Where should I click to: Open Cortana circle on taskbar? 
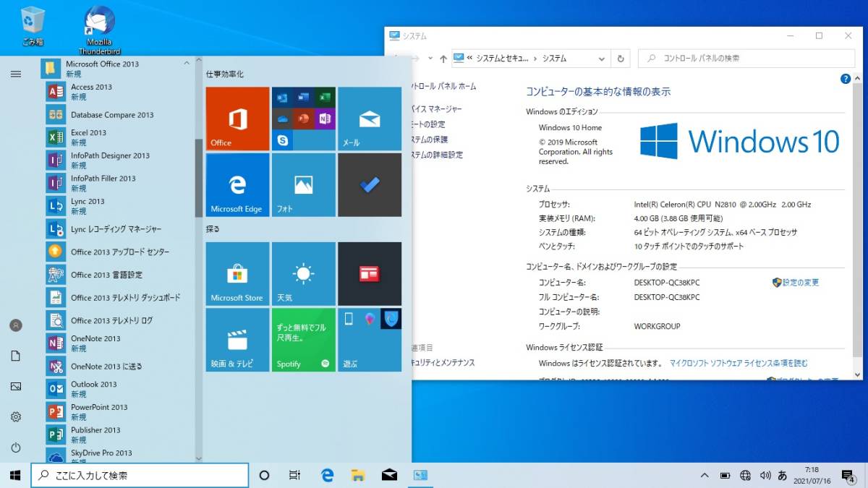pyautogui.click(x=264, y=475)
